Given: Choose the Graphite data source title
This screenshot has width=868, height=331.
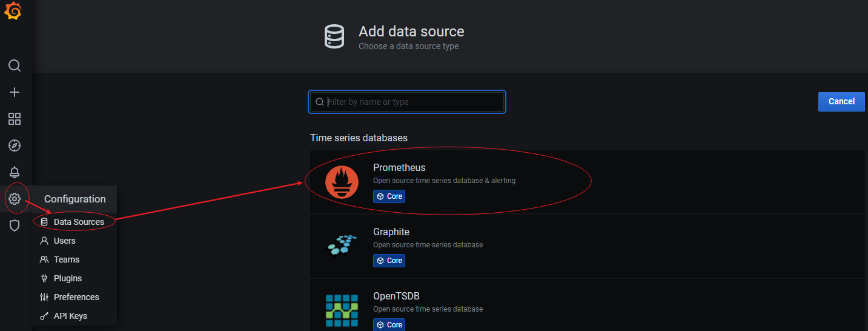Looking at the screenshot, I should [x=391, y=232].
